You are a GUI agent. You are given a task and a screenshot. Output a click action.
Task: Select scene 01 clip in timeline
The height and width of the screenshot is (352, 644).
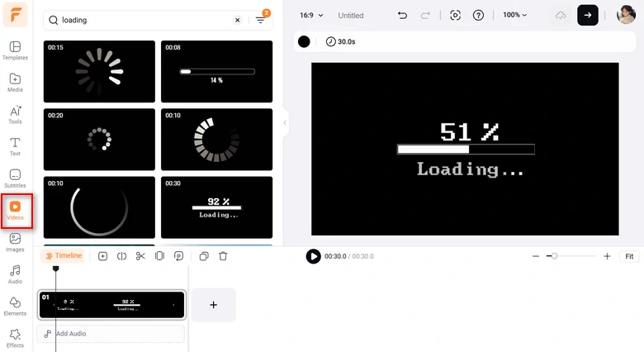[111, 305]
